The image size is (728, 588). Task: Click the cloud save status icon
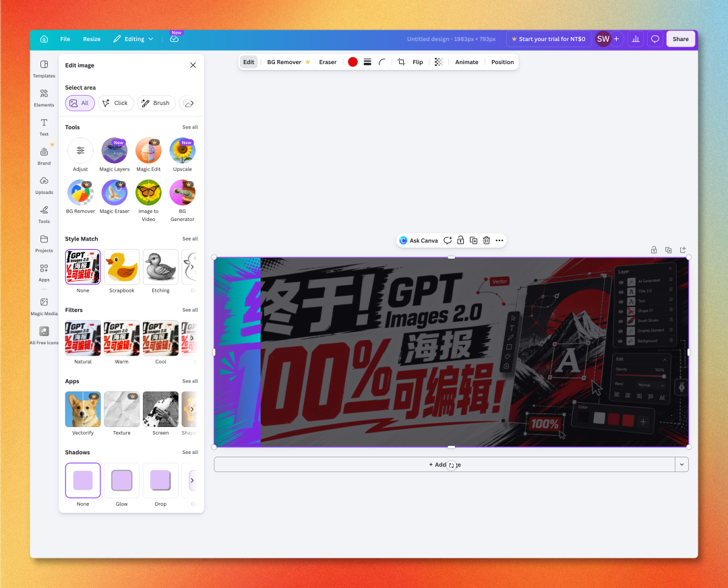coord(174,39)
